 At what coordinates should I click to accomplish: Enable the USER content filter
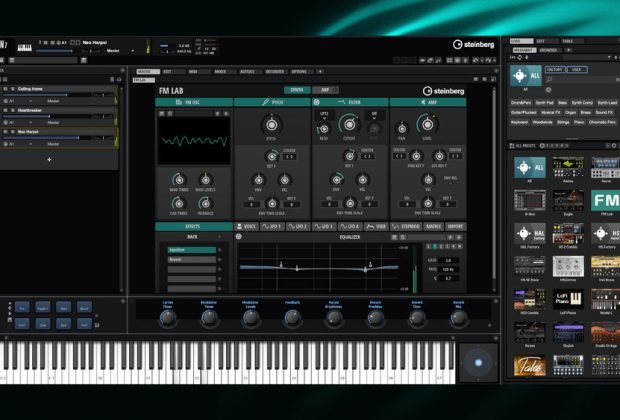click(577, 70)
